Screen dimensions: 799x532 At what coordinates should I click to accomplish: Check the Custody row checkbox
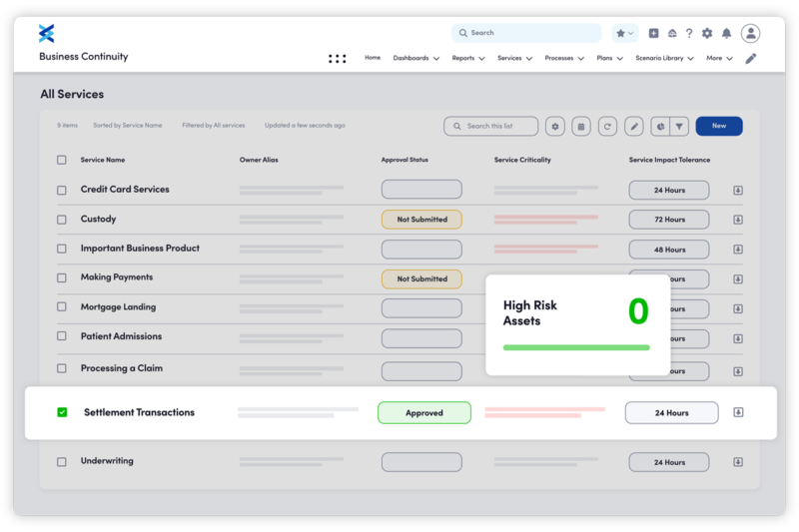[62, 220]
